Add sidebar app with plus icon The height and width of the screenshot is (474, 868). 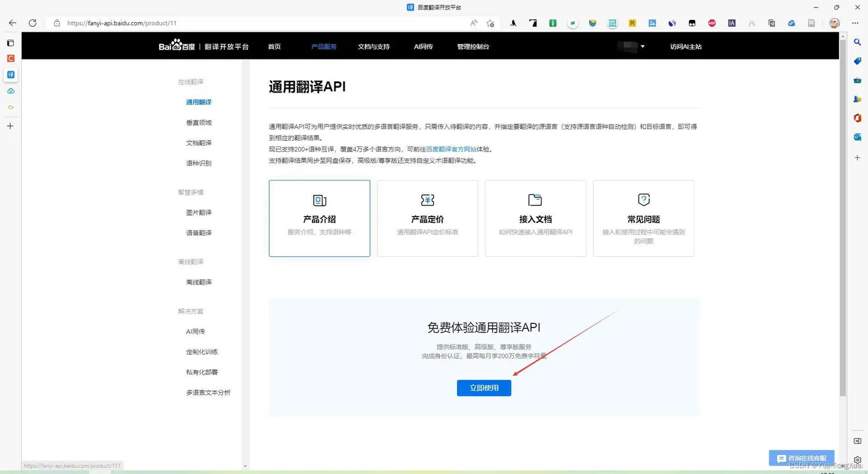click(x=857, y=158)
